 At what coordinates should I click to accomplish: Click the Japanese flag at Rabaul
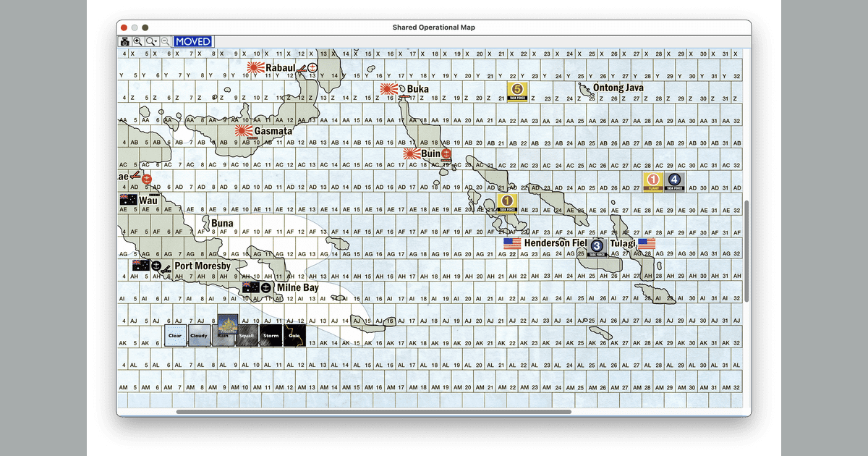click(x=255, y=68)
